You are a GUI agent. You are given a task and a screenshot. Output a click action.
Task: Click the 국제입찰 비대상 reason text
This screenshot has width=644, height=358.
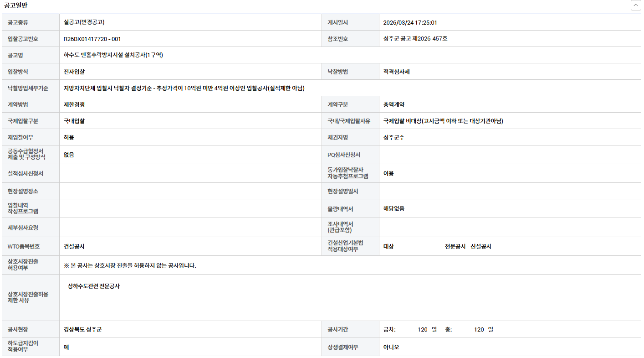[x=443, y=121]
